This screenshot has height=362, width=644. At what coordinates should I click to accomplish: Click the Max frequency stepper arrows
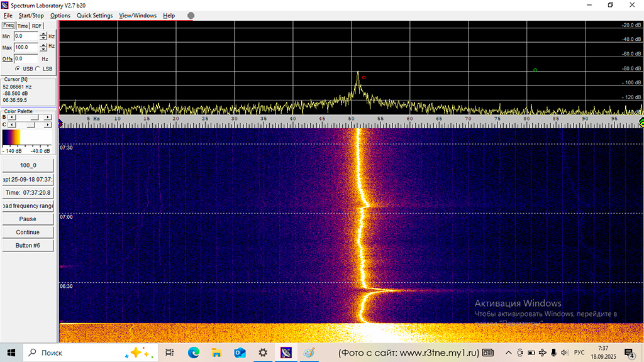[x=43, y=48]
